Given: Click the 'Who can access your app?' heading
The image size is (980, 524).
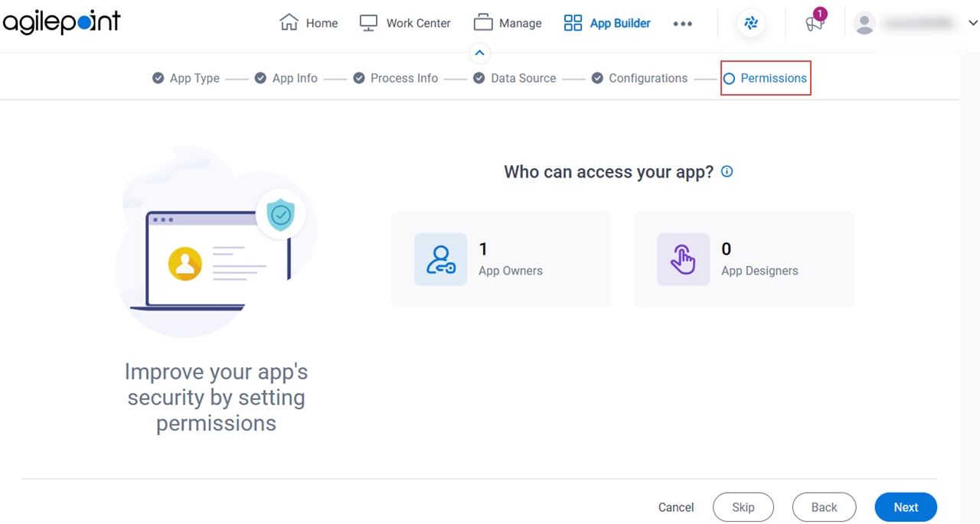Looking at the screenshot, I should coord(609,172).
